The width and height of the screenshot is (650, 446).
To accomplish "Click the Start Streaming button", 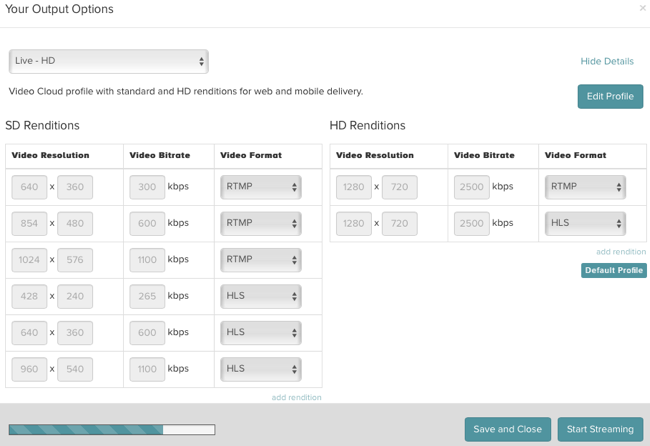I will (600, 429).
